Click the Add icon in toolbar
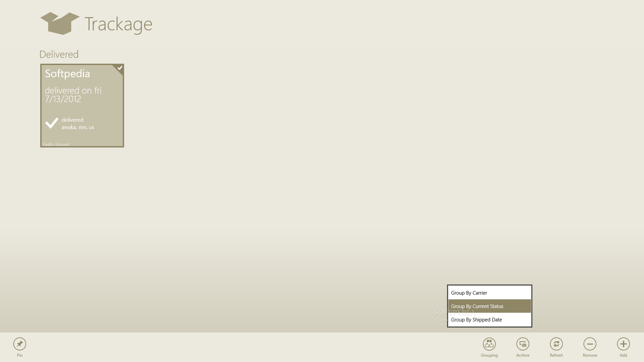Screen dimensions: 644x362 tap(624, 344)
